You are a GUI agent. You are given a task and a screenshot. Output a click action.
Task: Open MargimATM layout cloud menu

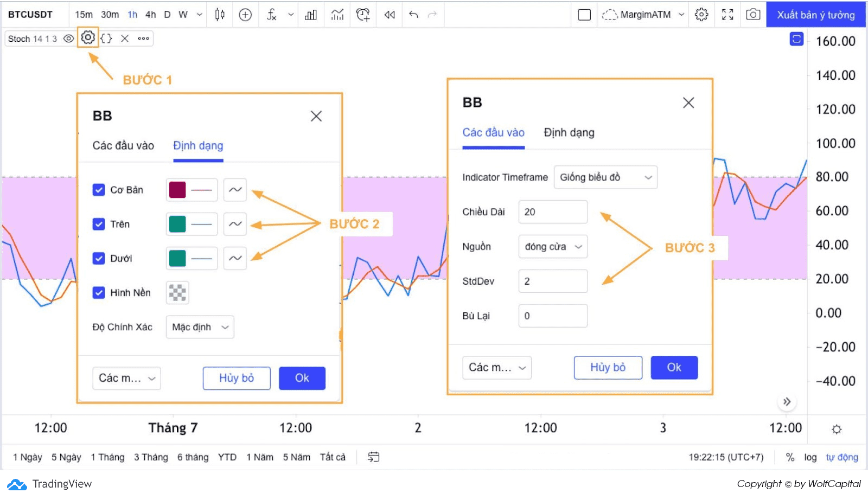pyautogui.click(x=643, y=15)
